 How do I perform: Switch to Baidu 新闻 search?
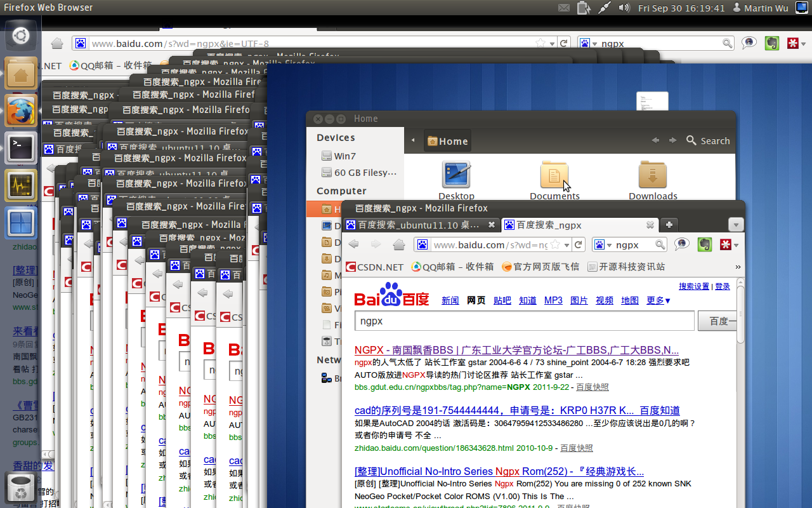click(x=450, y=300)
